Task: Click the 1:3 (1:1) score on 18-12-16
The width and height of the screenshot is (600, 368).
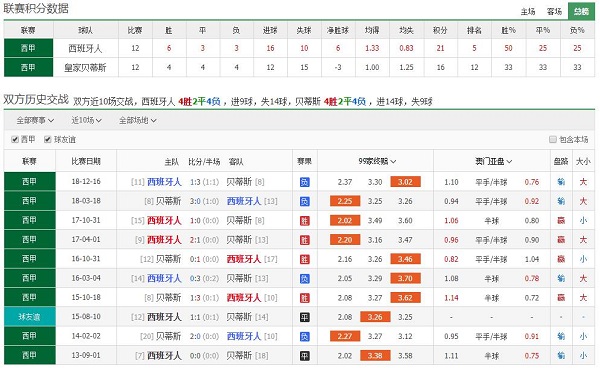Action: coord(204,182)
